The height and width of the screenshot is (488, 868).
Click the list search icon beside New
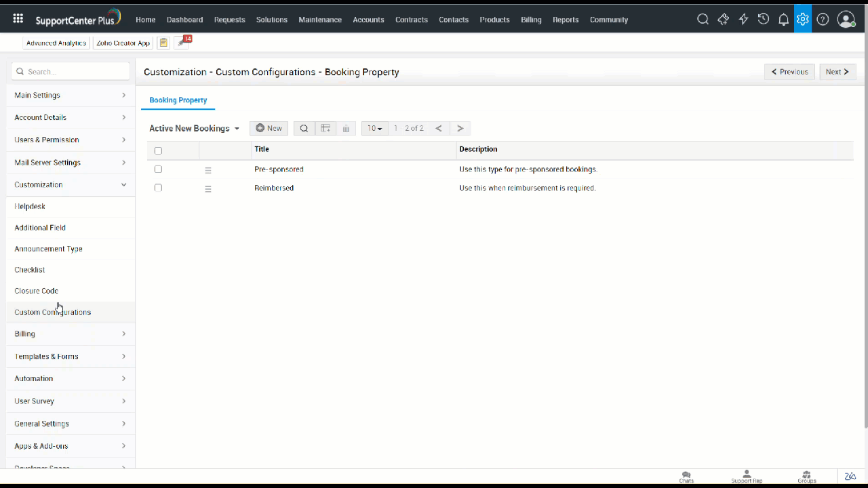[304, 128]
